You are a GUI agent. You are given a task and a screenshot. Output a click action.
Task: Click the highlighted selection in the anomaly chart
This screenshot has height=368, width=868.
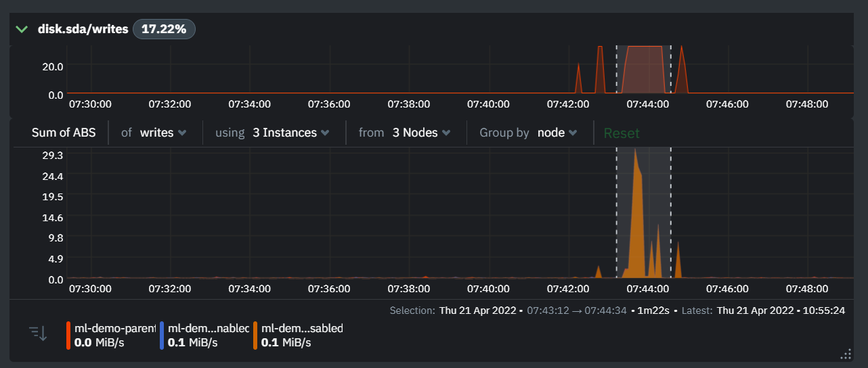(x=643, y=70)
